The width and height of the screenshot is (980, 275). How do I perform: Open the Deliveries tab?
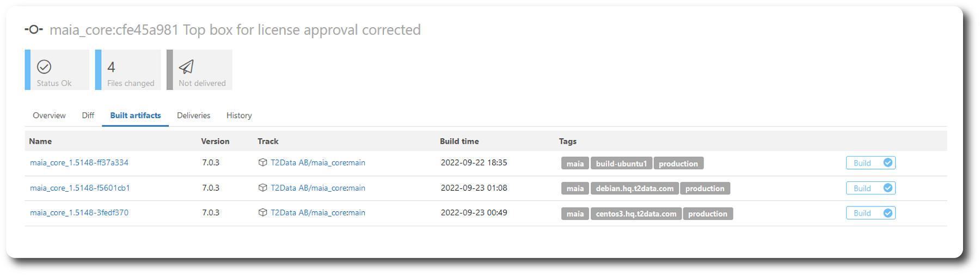[x=193, y=115]
